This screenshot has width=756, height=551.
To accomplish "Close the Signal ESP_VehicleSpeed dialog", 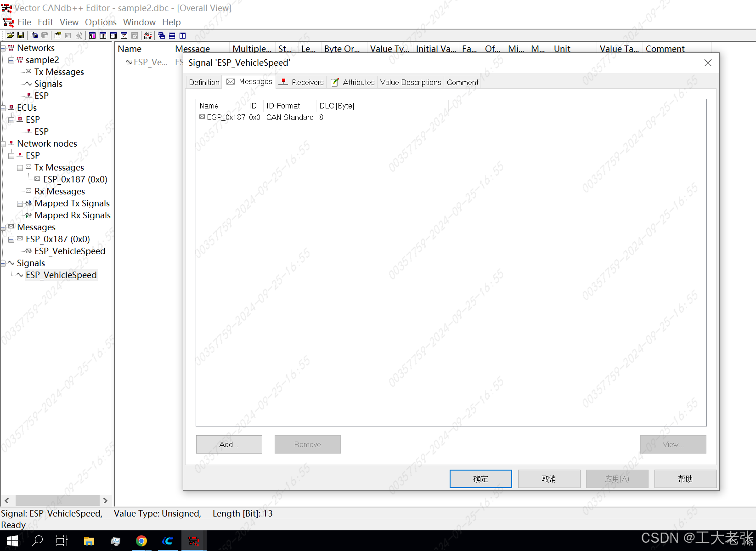I will 708,63.
